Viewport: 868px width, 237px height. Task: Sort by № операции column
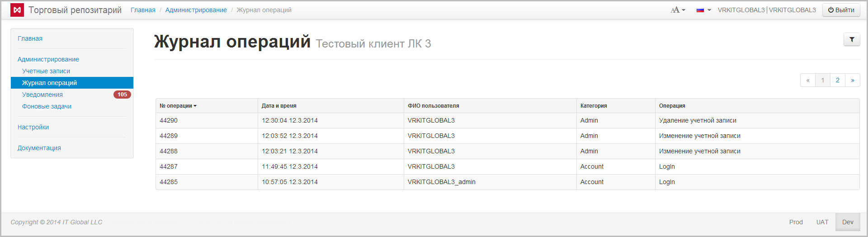coord(178,106)
